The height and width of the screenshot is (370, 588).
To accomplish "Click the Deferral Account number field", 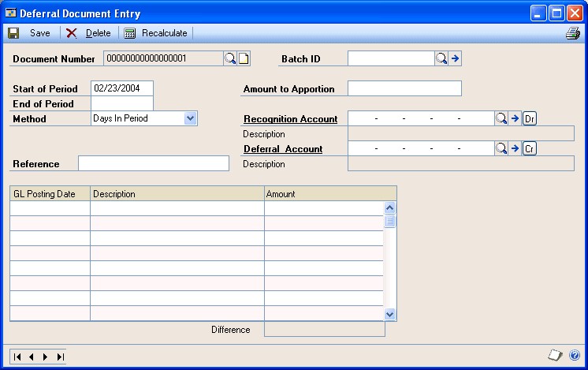I will [x=421, y=148].
